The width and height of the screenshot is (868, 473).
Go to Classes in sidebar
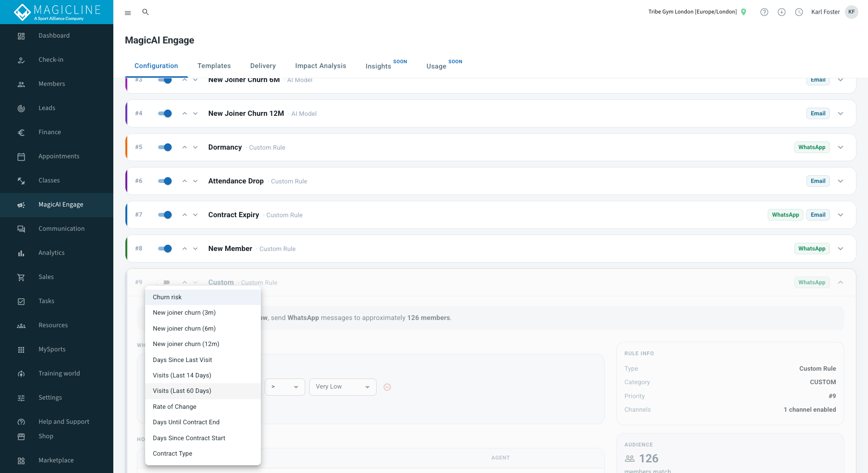[x=56, y=181]
